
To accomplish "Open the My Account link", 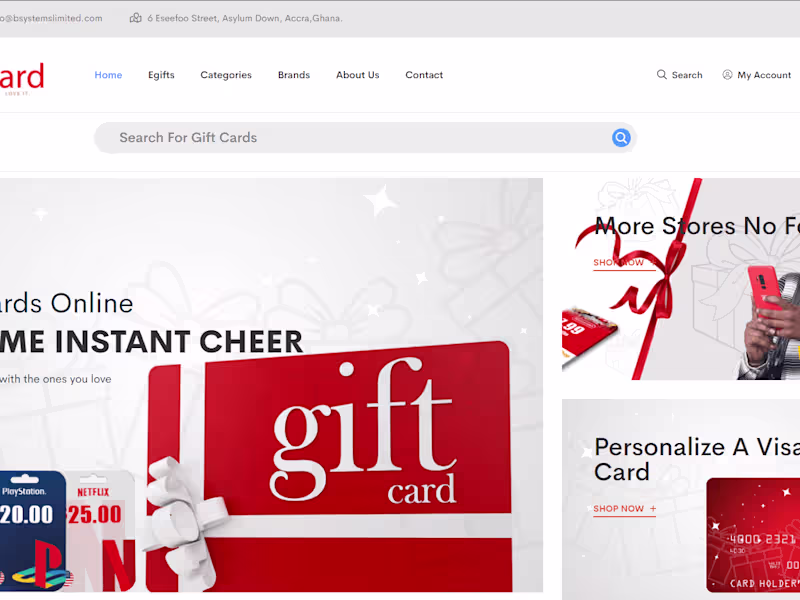I will point(764,75).
